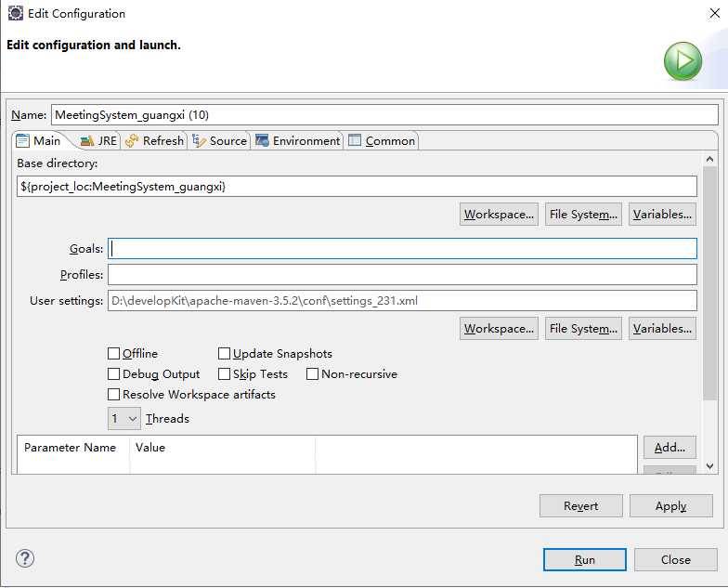Viewport: 728px width, 588px height.
Task: Click the User settings path field
Action: click(402, 301)
